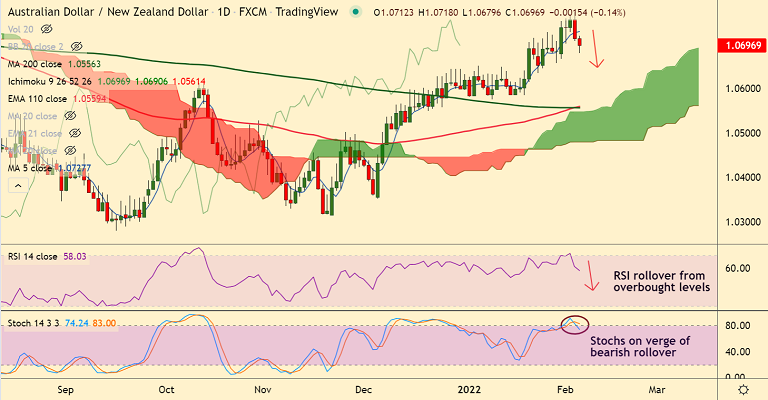Click the change value −0.00154 (−0.14%)
The image size is (768, 400).
point(588,13)
